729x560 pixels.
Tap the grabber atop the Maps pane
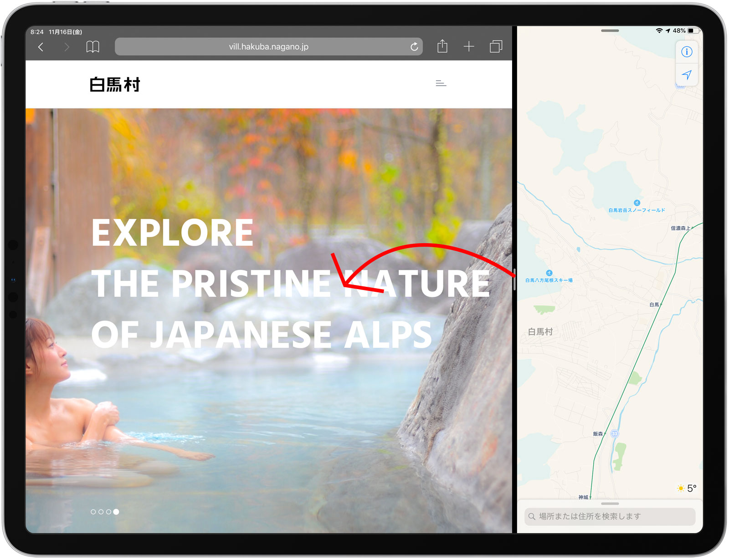click(610, 31)
